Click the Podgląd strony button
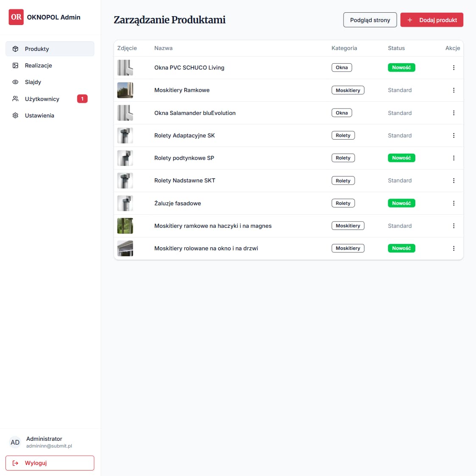Image resolution: width=476 pixels, height=476 pixels. point(370,20)
